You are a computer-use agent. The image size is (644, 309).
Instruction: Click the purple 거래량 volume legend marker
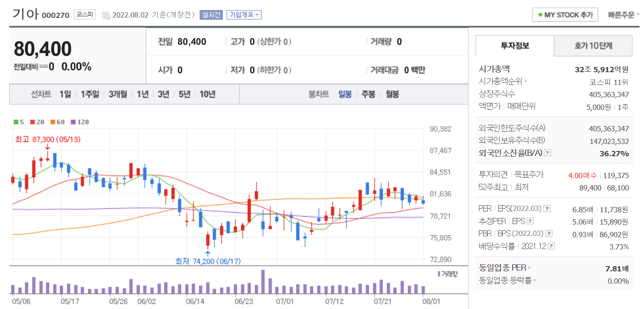point(439,274)
